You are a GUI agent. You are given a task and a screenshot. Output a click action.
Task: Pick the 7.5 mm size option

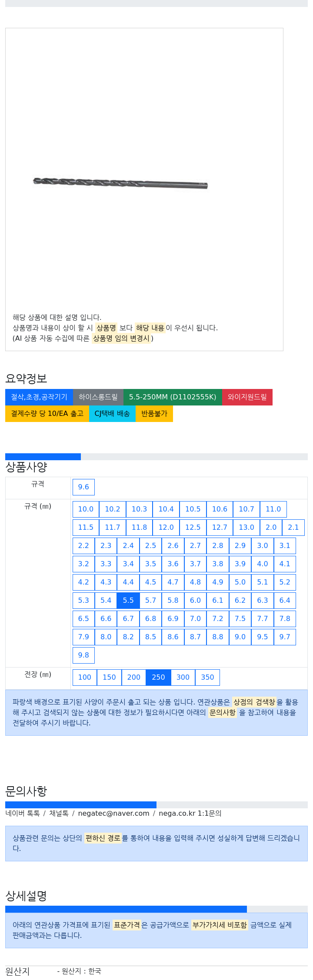pyautogui.click(x=240, y=618)
